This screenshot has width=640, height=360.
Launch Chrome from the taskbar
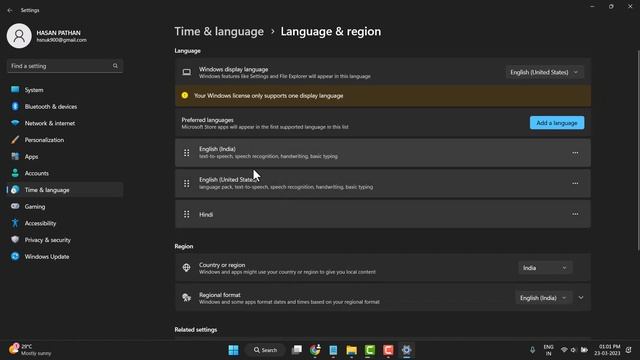click(315, 350)
